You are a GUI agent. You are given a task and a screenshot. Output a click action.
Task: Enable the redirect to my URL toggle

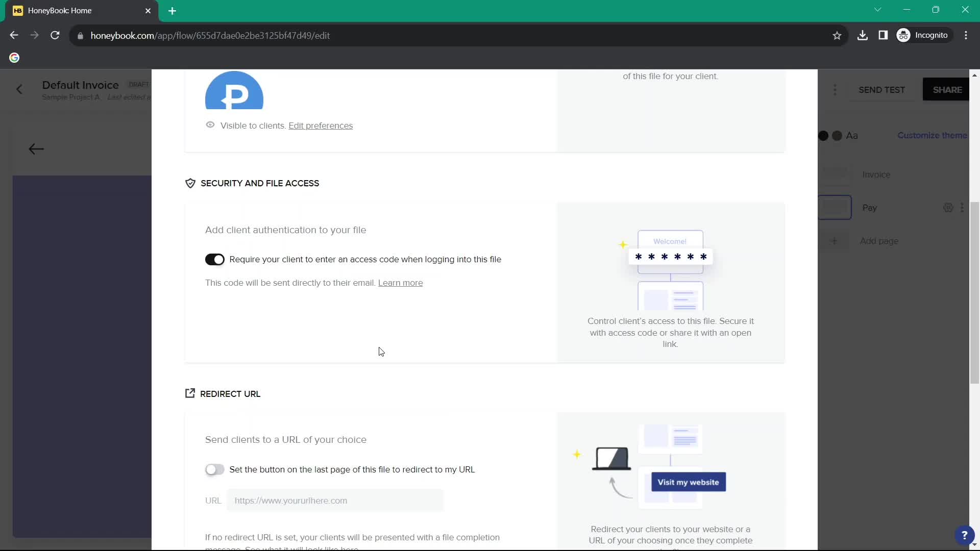click(215, 469)
